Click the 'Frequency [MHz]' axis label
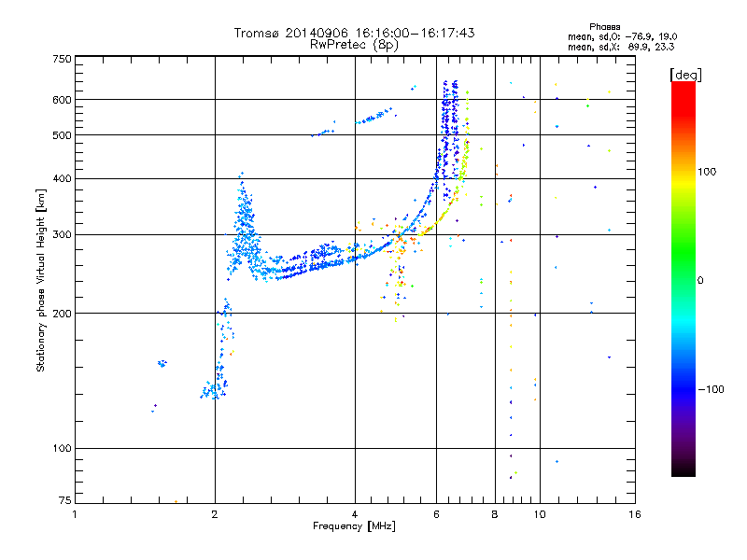 [x=354, y=526]
